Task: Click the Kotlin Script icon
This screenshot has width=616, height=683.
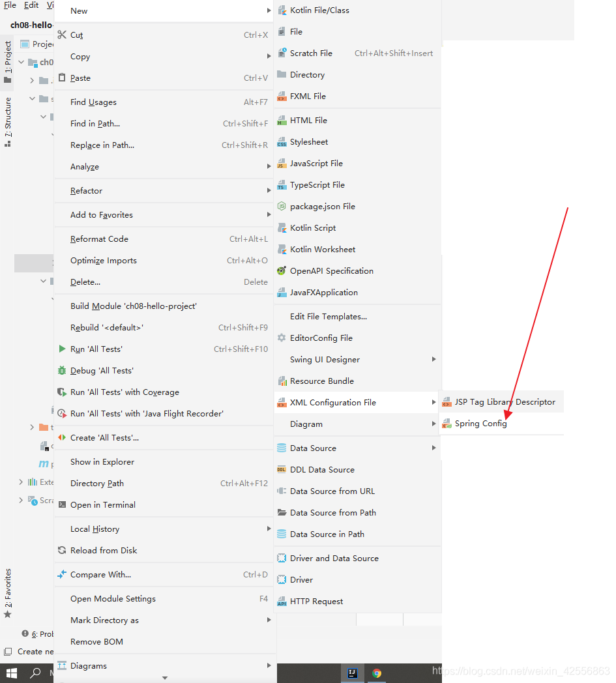Action: tap(282, 228)
